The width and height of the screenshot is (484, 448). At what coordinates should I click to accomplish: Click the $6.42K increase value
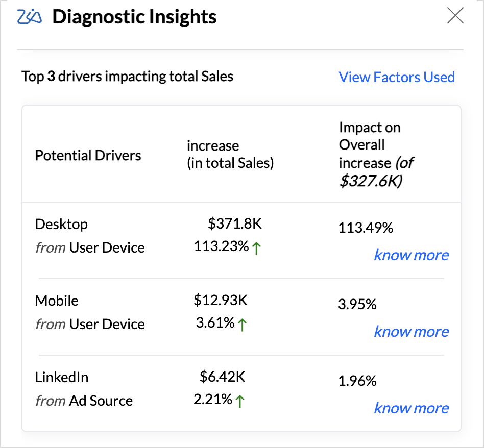click(223, 377)
